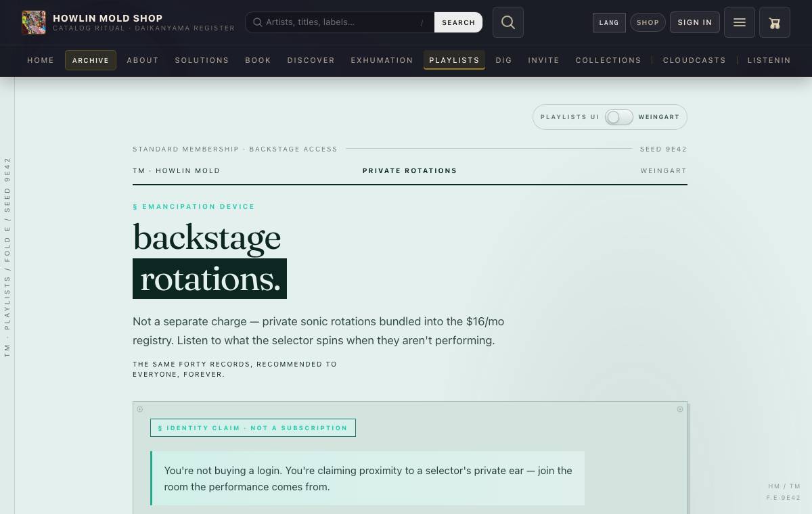This screenshot has width=812, height=514.
Task: Select the PLAYLISTS nav tab
Action: [454, 60]
